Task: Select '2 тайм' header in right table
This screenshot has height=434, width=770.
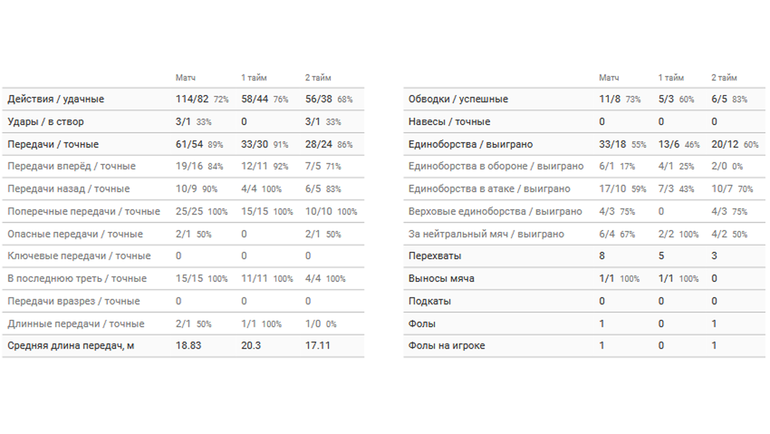Action: pos(723,77)
